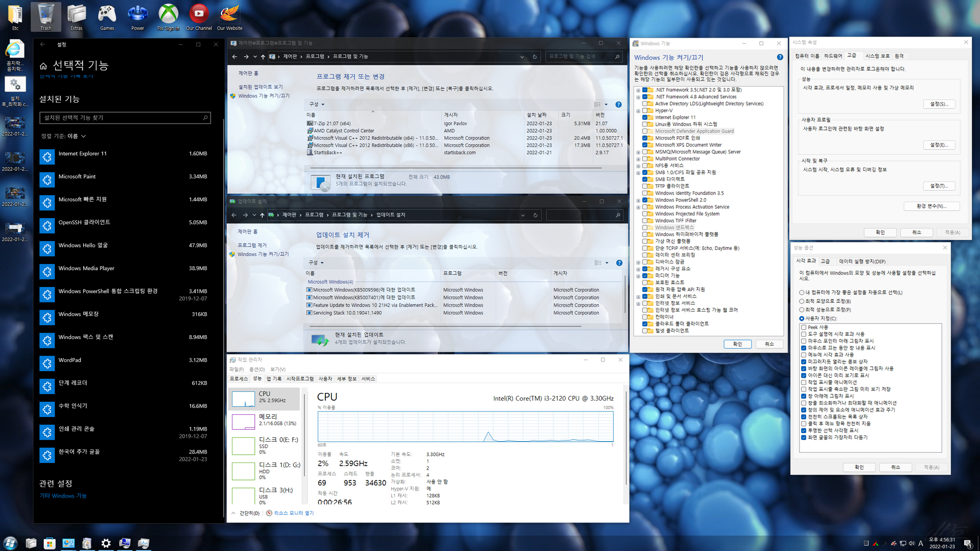Open the 서비스 tab in Task Manager

[368, 379]
